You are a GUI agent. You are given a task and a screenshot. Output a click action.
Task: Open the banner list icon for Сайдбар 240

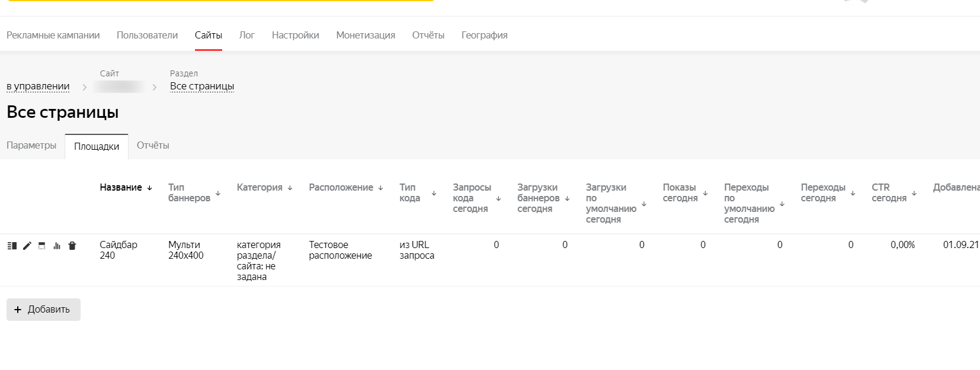click(x=12, y=246)
